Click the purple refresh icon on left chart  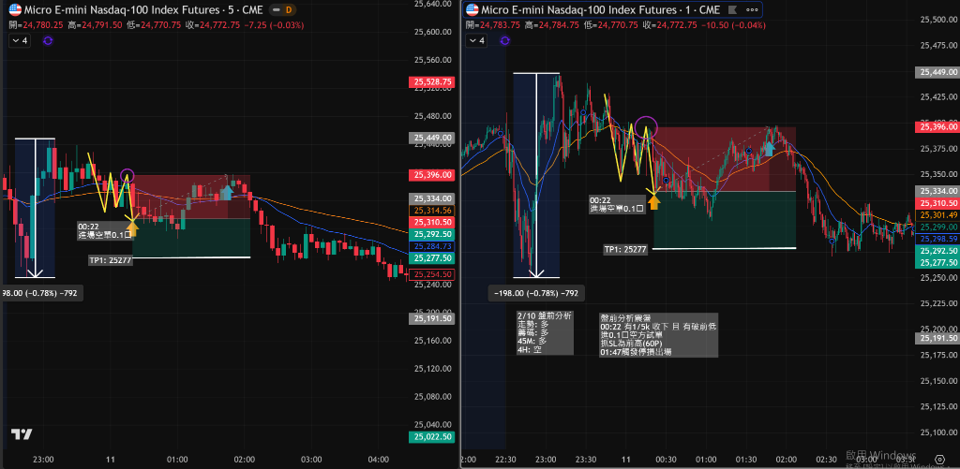click(47, 41)
